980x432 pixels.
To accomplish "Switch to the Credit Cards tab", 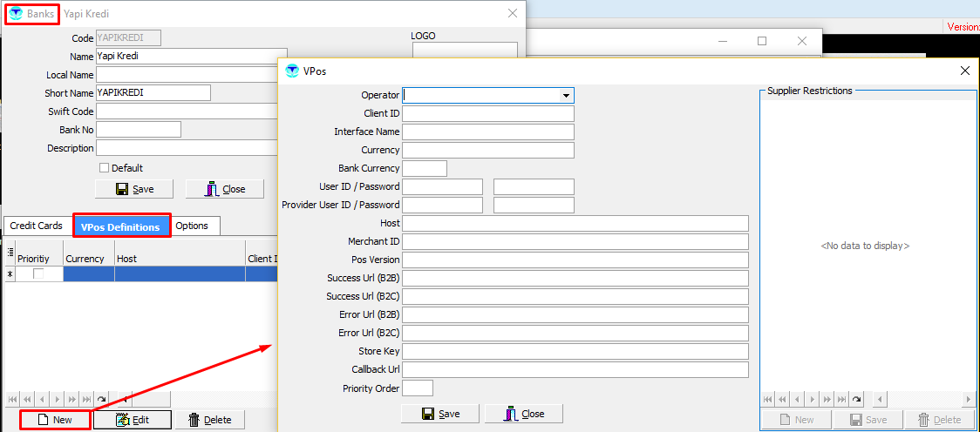I will point(37,226).
